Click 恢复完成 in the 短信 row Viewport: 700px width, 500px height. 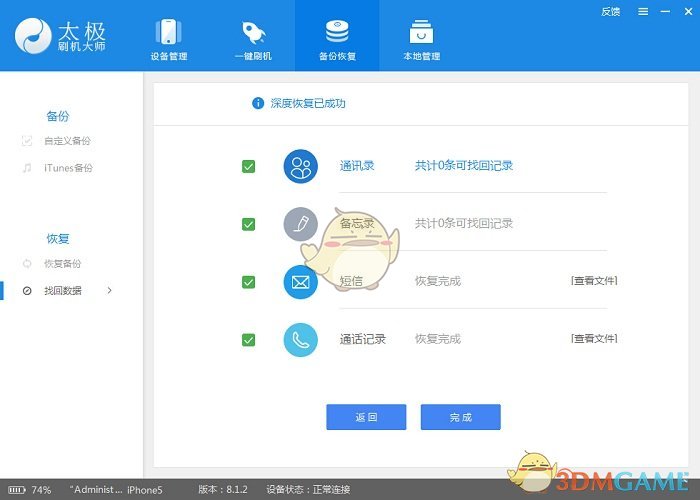tap(438, 281)
